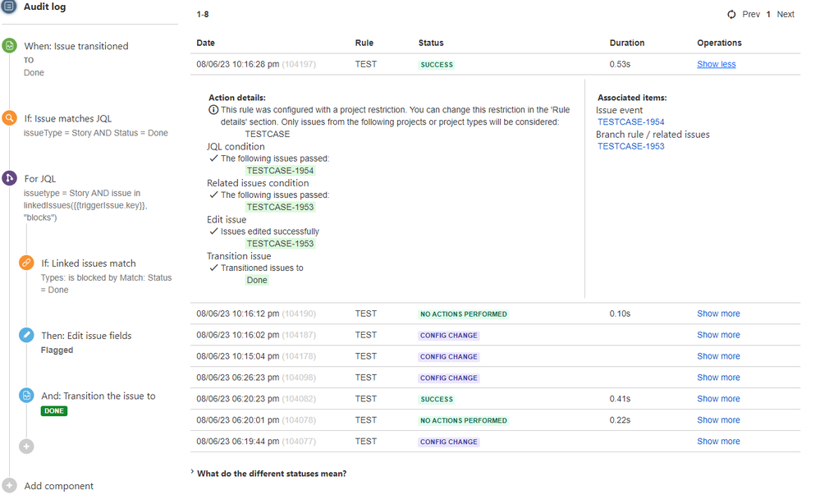Open the For JQL branch component

39,179
